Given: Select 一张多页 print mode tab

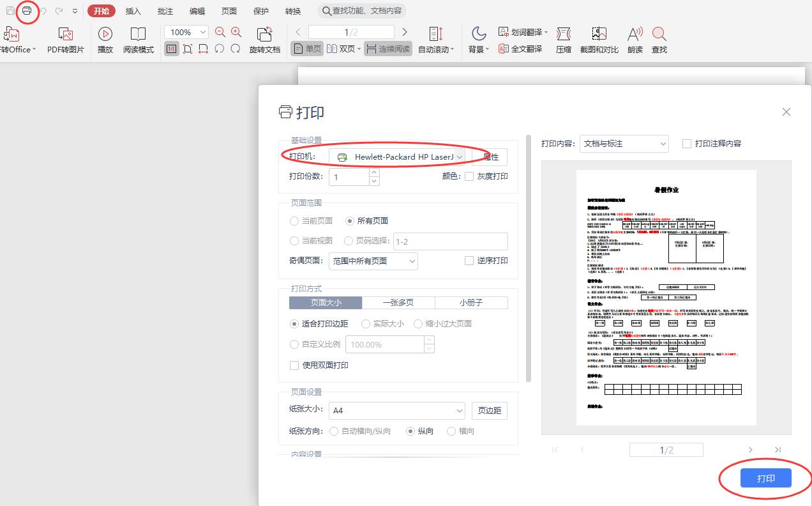Looking at the screenshot, I should [x=398, y=303].
